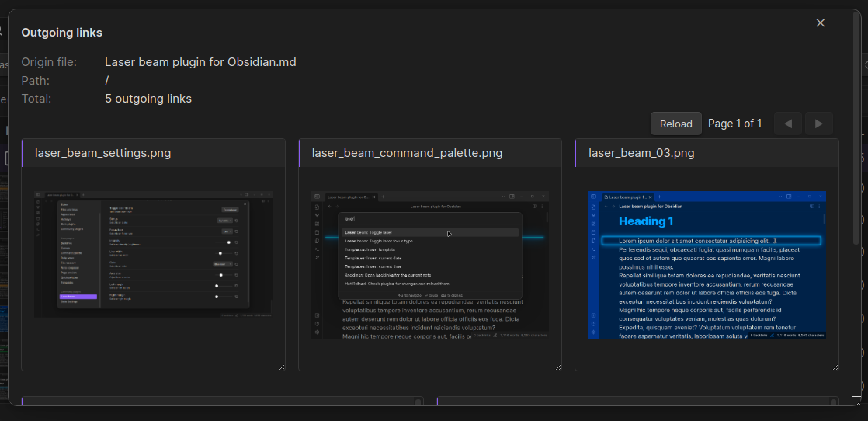Select the command palette screenshot thumbnail
The height and width of the screenshot is (421, 868).
pyautogui.click(x=430, y=265)
